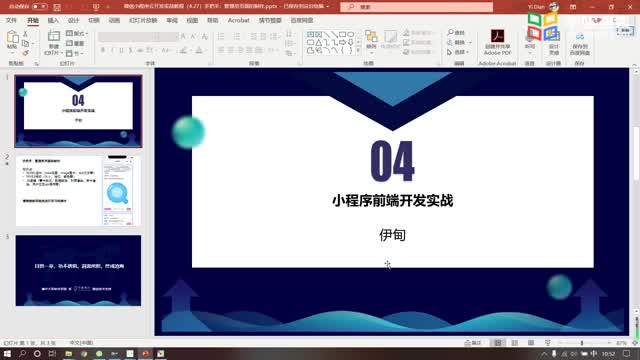The image size is (640, 360).
Task: Toggle the AutoSave switch in title bar
Action: click(x=39, y=7)
